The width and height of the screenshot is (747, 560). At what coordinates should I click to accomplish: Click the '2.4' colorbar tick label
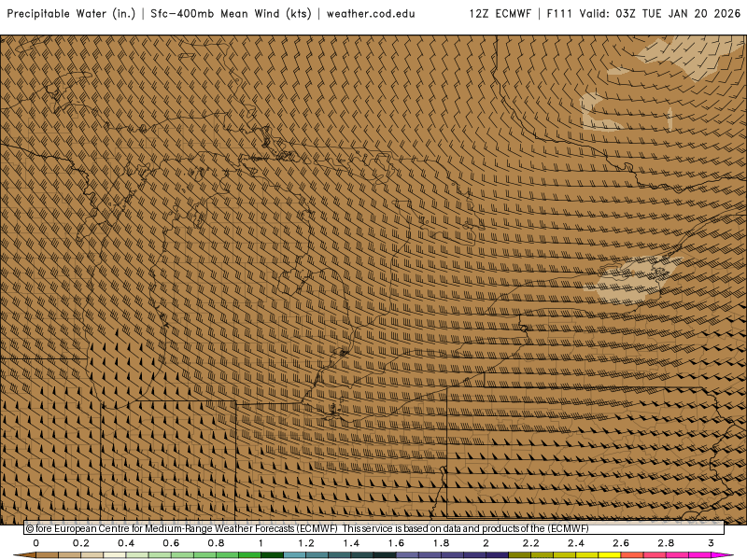coord(576,543)
